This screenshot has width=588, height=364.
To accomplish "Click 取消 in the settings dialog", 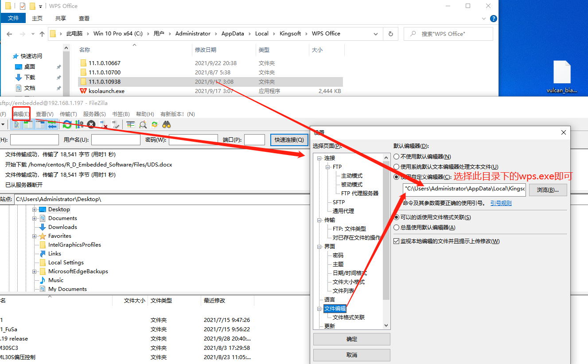I will [x=352, y=355].
